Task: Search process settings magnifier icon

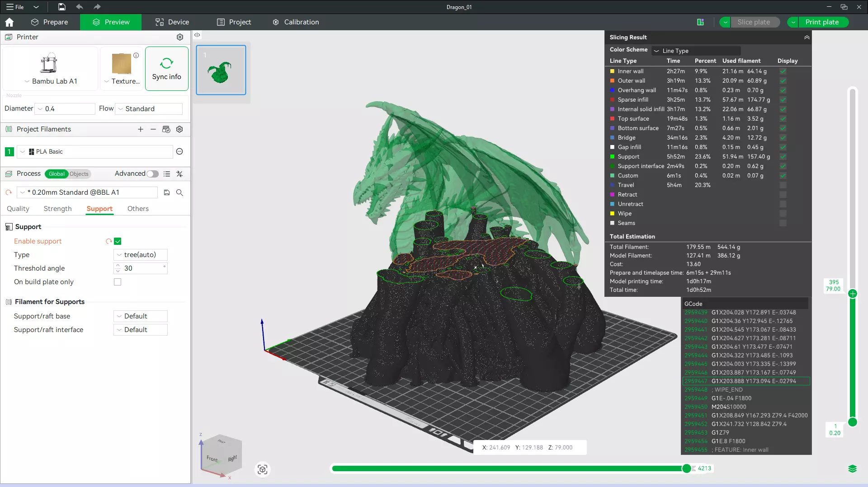Action: click(179, 192)
